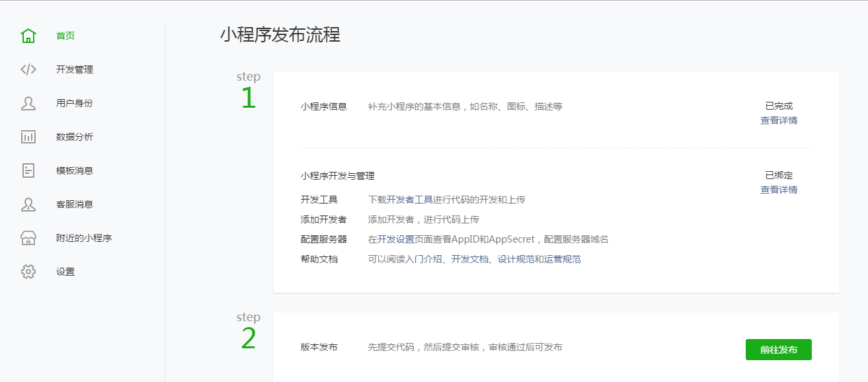Click the 用户身份 user silhouette icon
The width and height of the screenshot is (868, 382).
[28, 102]
